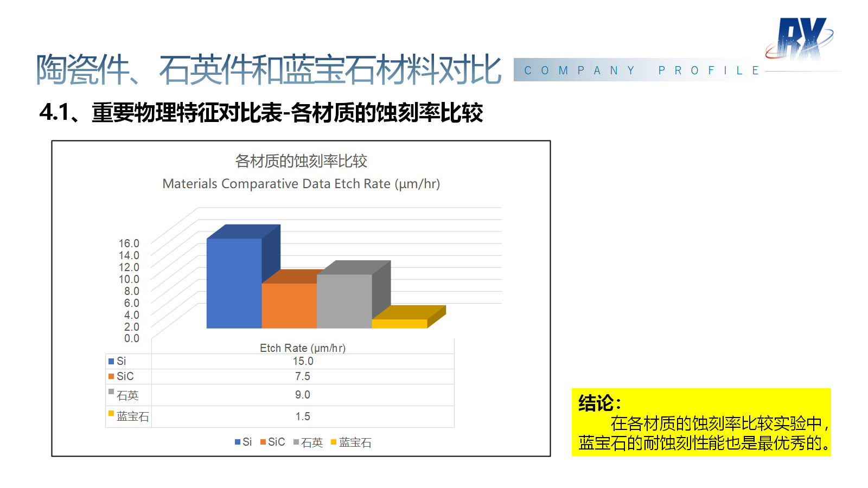Select the yellow 蓝宝石 bar in chart
868x488 pixels.
399,324
